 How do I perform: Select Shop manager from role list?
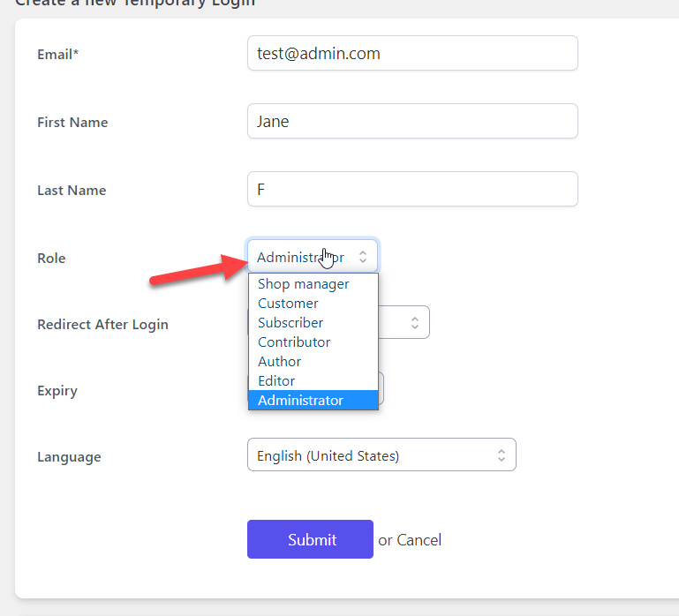[313, 284]
